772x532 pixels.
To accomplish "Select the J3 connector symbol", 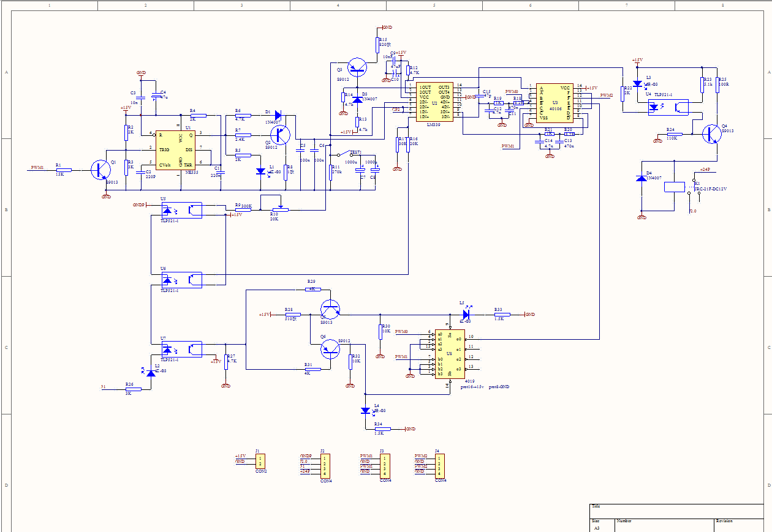I will [385, 465].
